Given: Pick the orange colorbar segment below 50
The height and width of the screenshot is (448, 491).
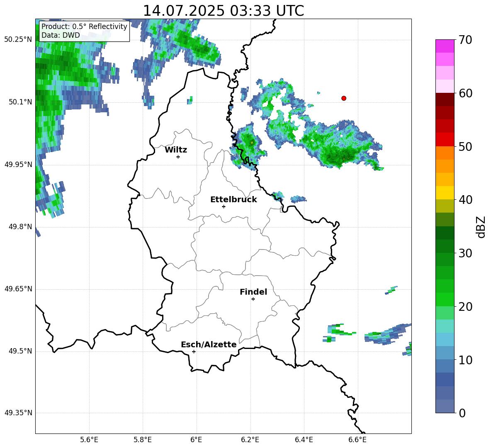Looking at the screenshot, I should point(445,153).
